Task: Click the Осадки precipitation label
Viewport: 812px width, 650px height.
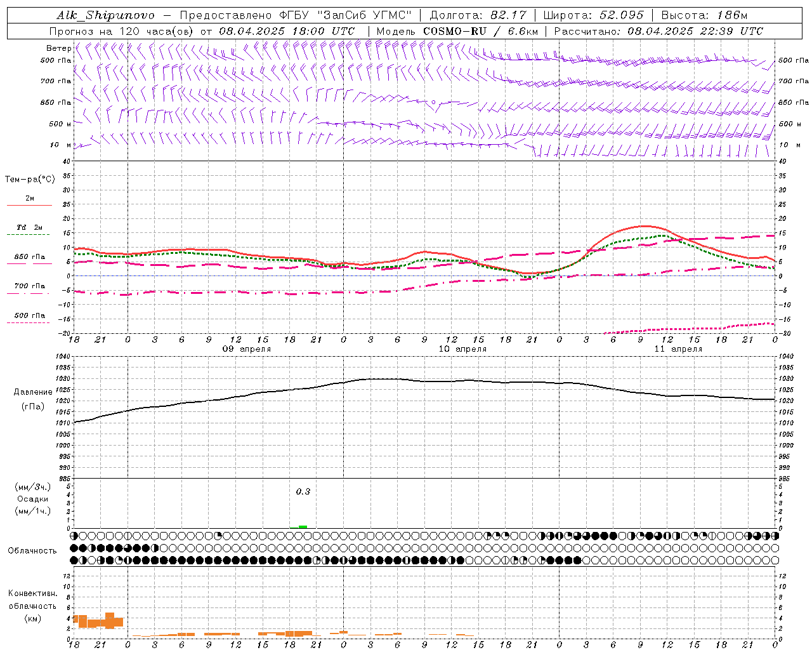Action: [x=32, y=499]
